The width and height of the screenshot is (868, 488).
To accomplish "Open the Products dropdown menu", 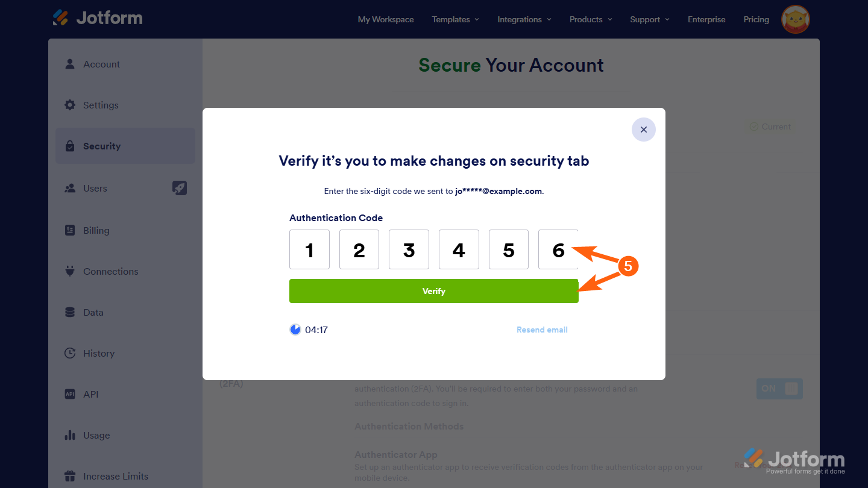I will (x=590, y=19).
